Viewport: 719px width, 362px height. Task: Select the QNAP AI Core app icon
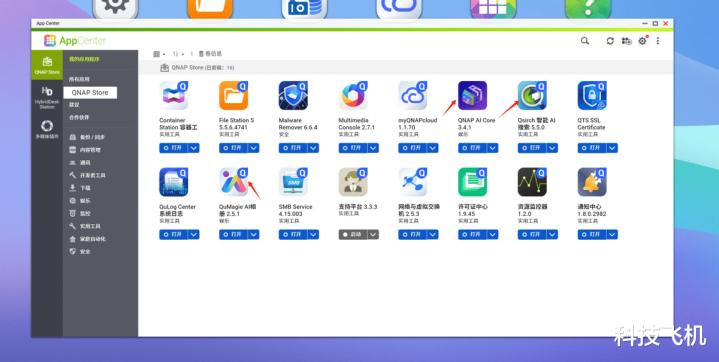click(472, 95)
